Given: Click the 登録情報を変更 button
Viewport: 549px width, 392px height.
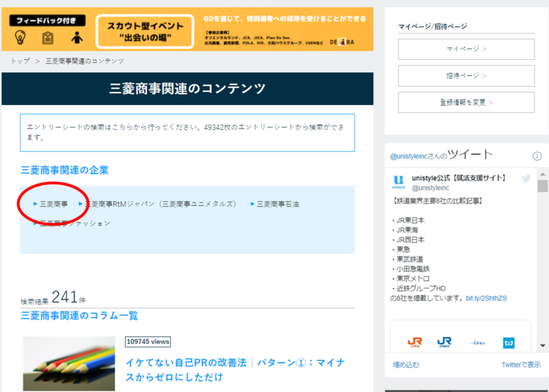Looking at the screenshot, I should [466, 102].
